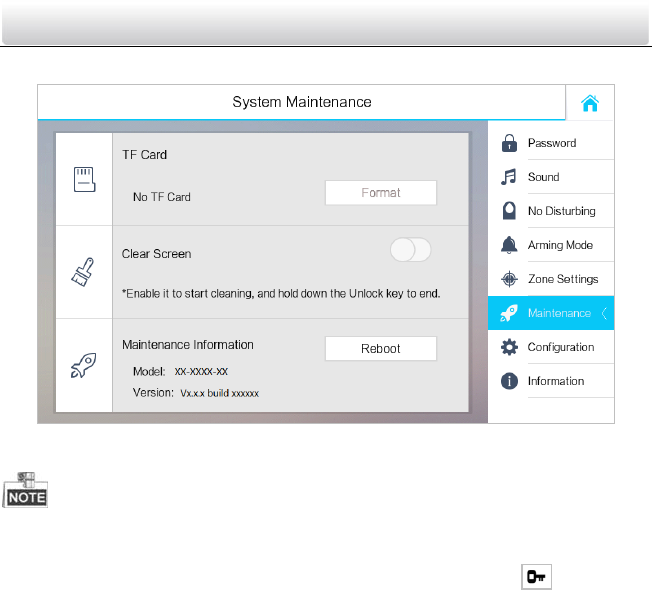This screenshot has height=590, width=652.
Task: Open the Zone Settings menu entry
Action: click(x=563, y=279)
